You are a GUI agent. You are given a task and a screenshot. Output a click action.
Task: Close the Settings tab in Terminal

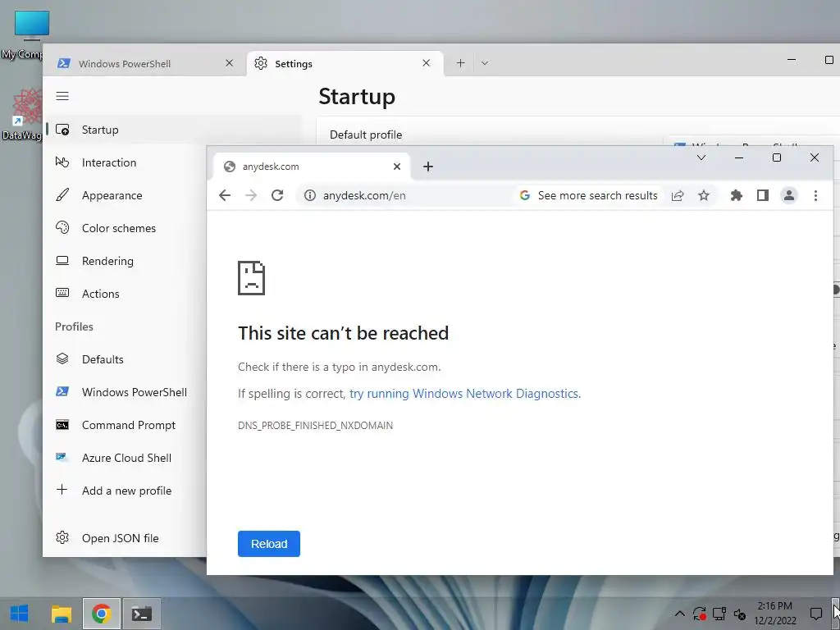click(x=426, y=63)
